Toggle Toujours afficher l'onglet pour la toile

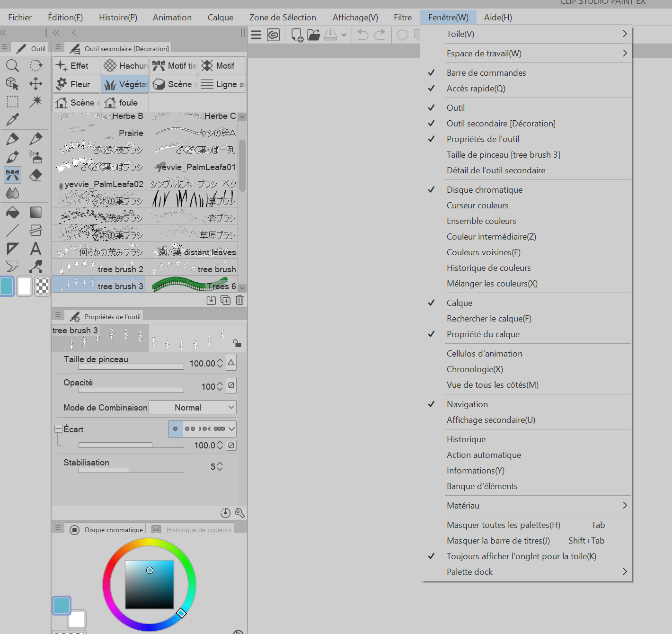pyautogui.click(x=526, y=556)
